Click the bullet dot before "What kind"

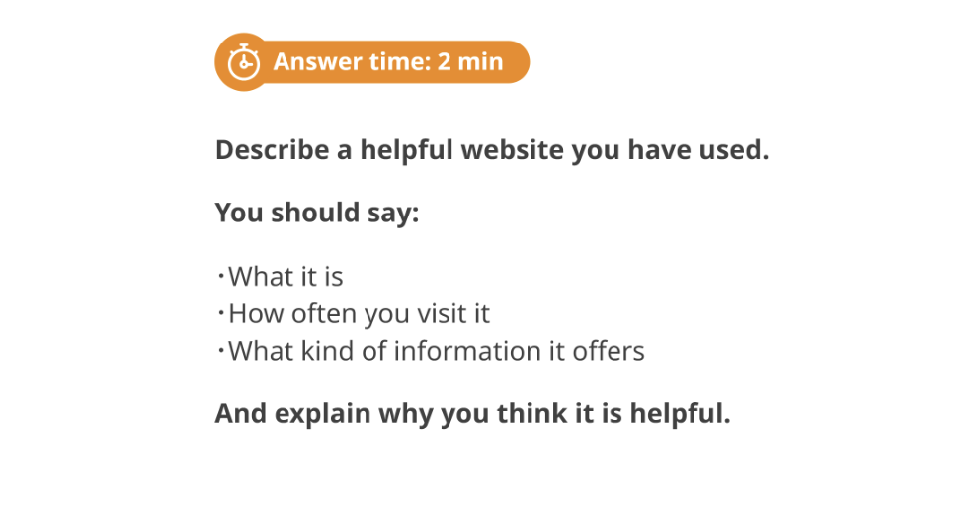coord(221,351)
